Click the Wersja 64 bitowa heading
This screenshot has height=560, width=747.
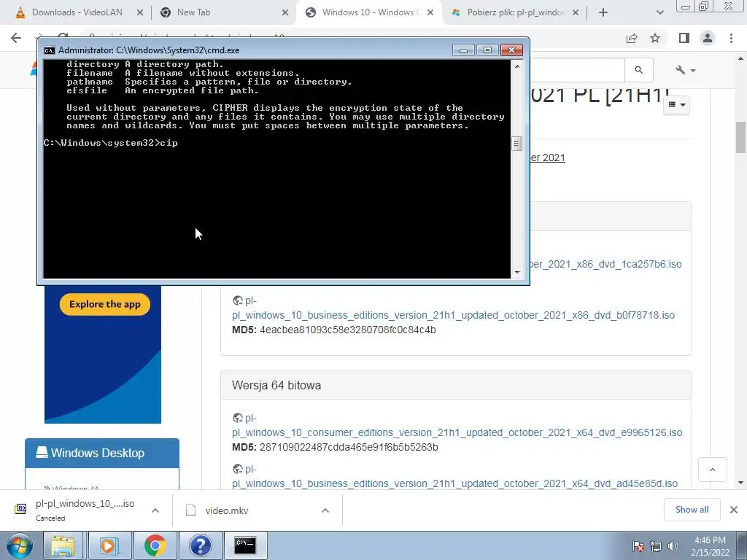tap(276, 385)
